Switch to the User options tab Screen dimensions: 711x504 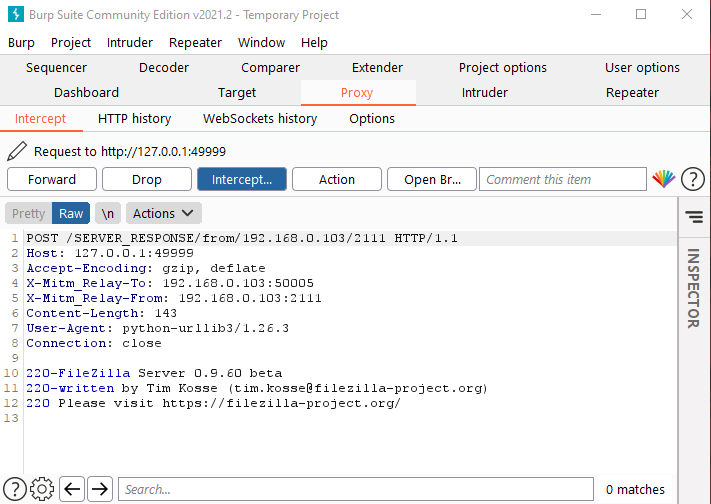click(x=642, y=68)
